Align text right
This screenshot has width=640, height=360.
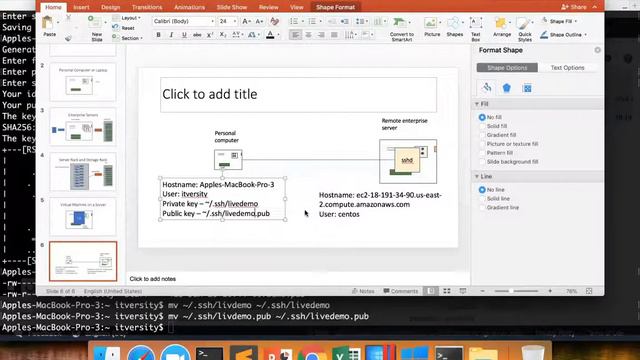[x=321, y=35]
